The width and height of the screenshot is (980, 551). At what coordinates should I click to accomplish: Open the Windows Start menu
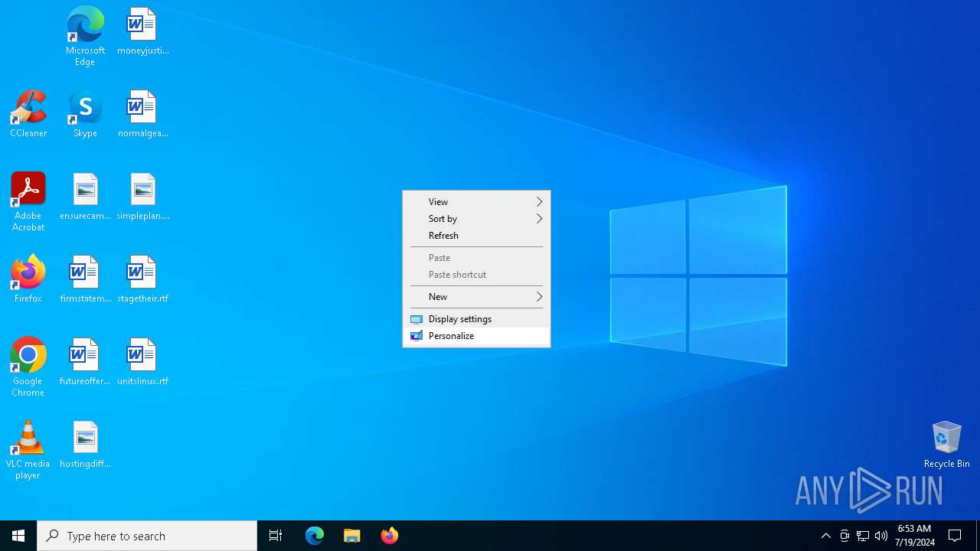tap(18, 536)
